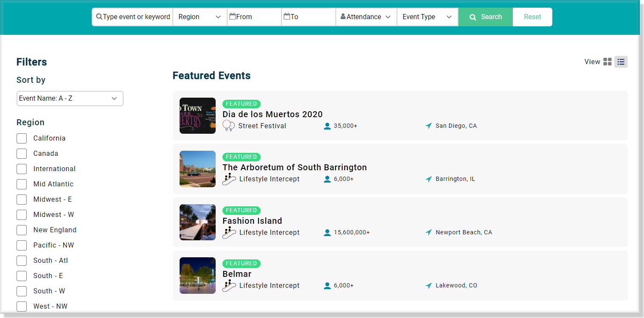
Task: Open the Sort by Event Name dropdown
Action: tap(70, 98)
